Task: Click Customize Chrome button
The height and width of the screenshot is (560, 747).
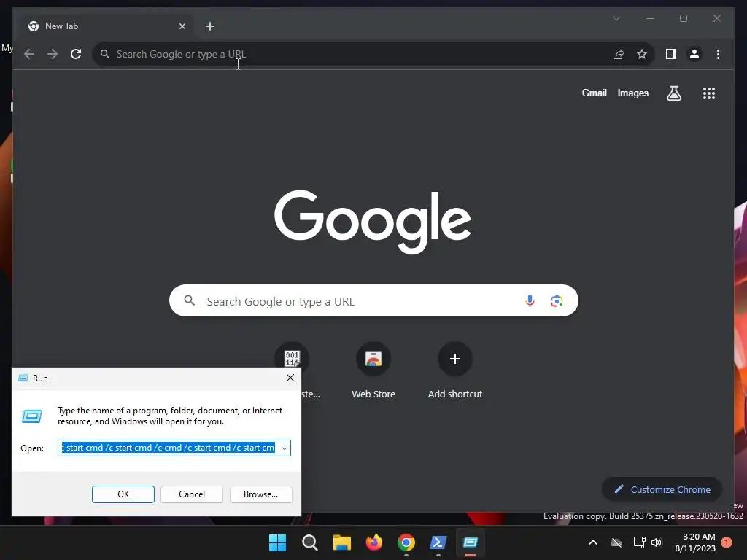Action: [662, 489]
